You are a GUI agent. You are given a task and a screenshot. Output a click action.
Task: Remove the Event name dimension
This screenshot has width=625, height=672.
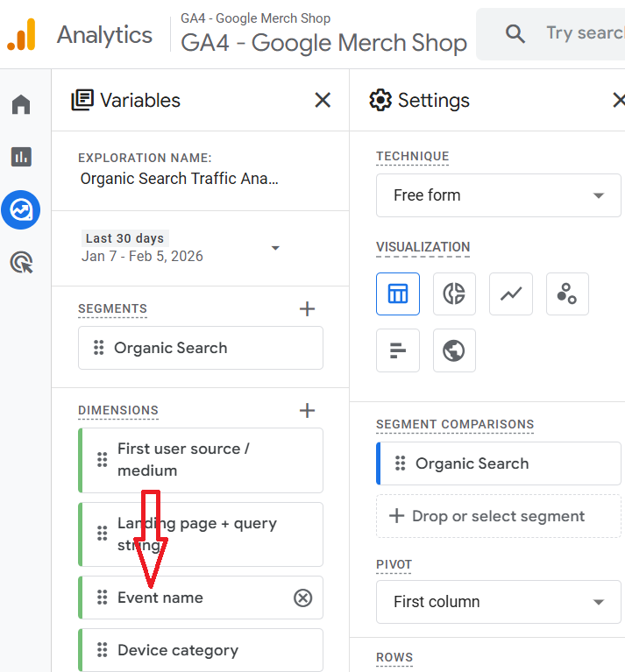click(x=302, y=598)
